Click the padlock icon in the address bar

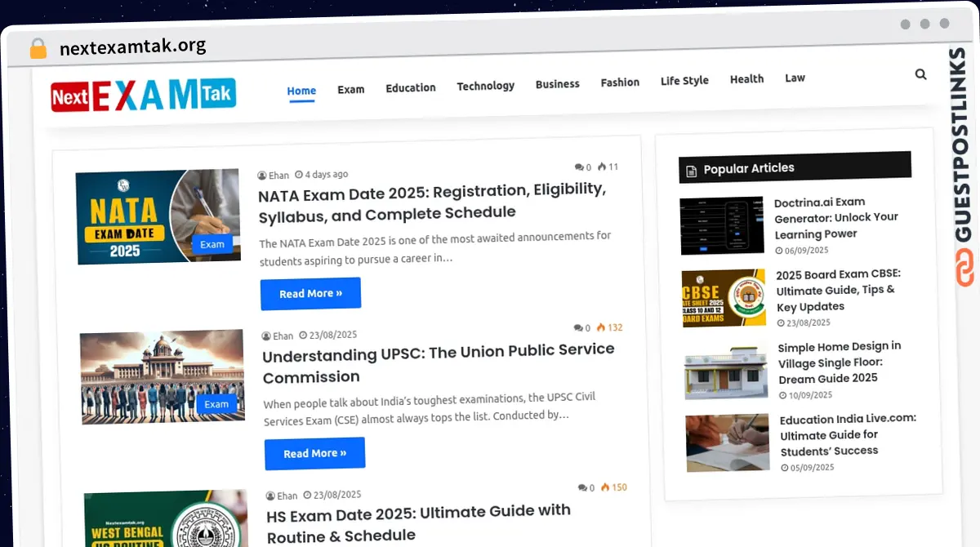point(38,47)
